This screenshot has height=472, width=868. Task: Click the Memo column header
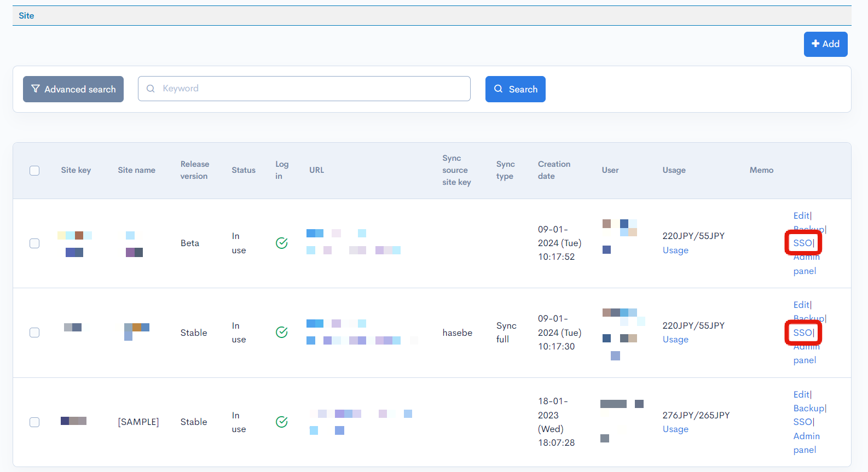[x=761, y=170]
